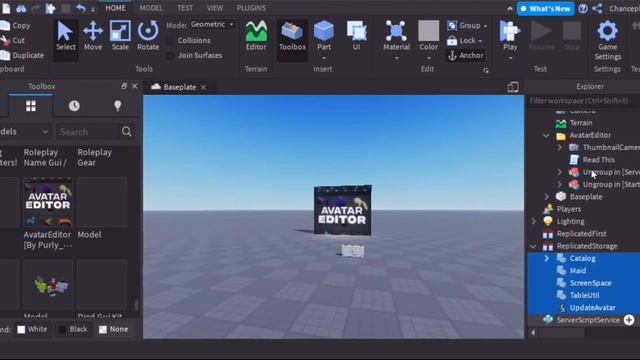Screen dimensions: 640x360
Task: Click the Toolbox search magnifier icon
Action: point(127,131)
